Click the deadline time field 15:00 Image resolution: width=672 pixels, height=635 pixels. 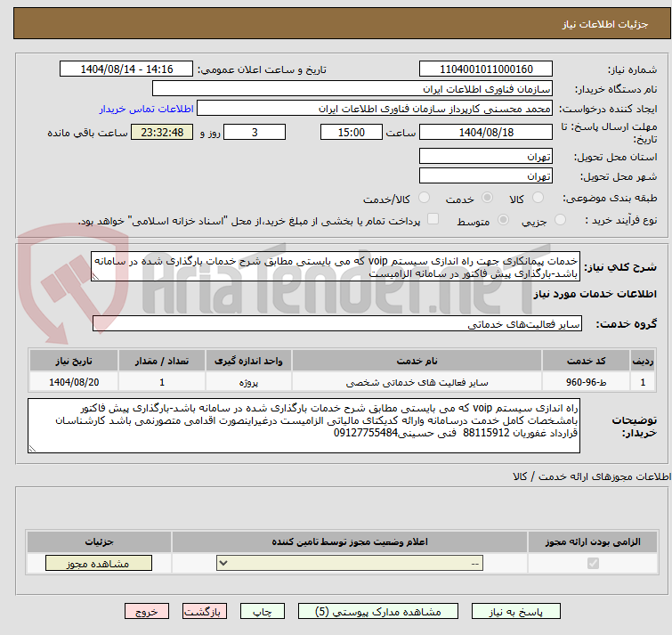(x=352, y=132)
